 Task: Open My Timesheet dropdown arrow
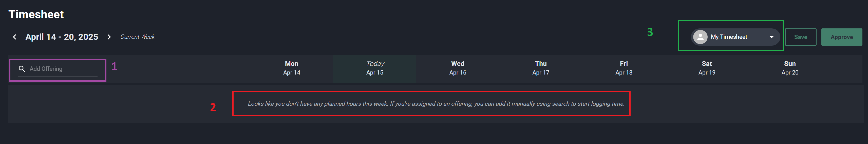click(771, 37)
